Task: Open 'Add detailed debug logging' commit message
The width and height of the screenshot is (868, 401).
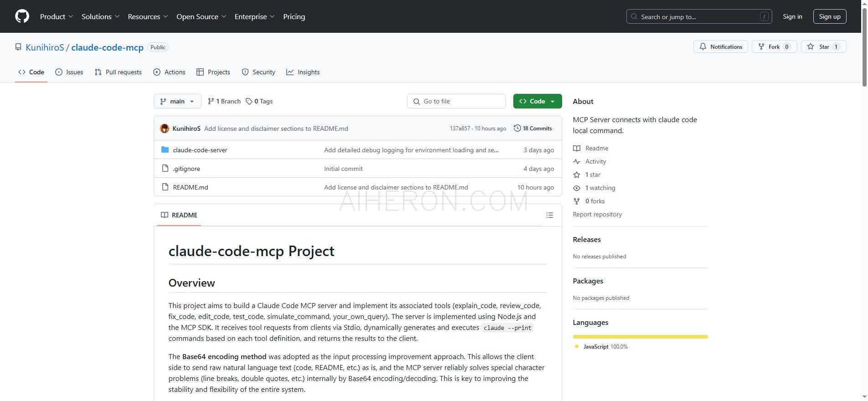Action: tap(411, 150)
